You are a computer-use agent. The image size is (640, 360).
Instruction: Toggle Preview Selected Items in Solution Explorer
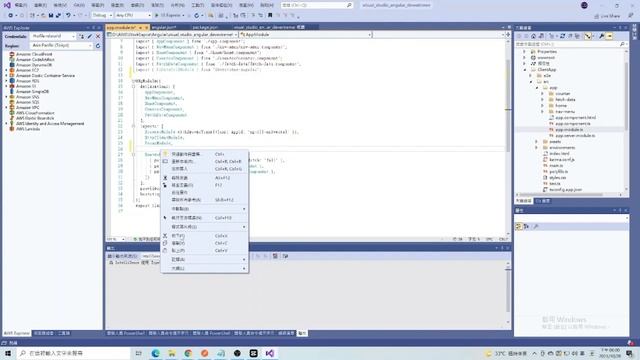(609, 36)
